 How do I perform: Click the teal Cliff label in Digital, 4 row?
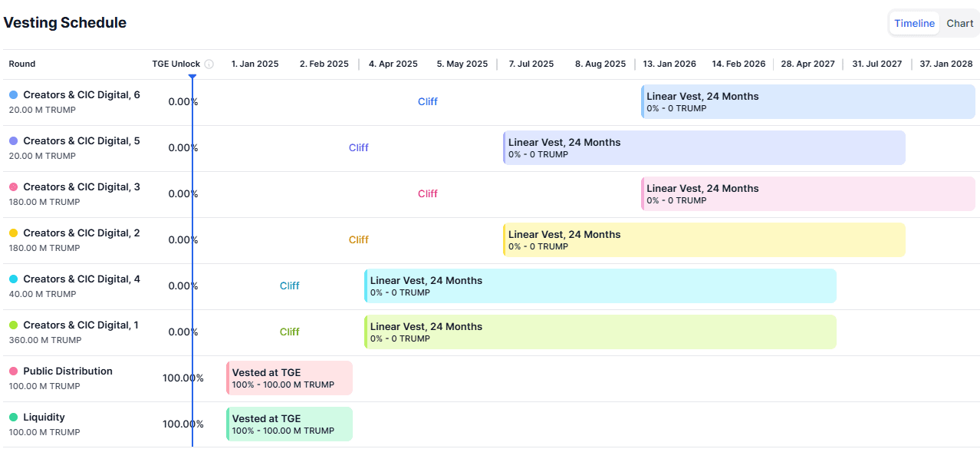point(290,286)
